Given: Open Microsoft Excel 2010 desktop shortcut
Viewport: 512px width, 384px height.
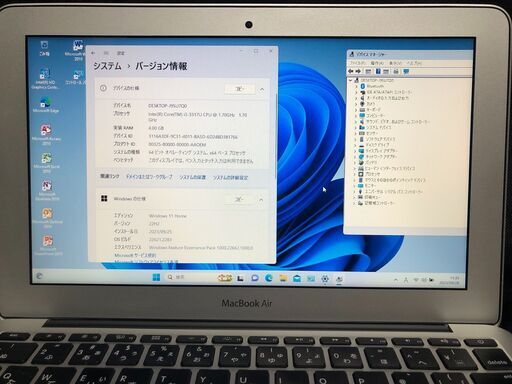Looking at the screenshot, I should point(46,163).
